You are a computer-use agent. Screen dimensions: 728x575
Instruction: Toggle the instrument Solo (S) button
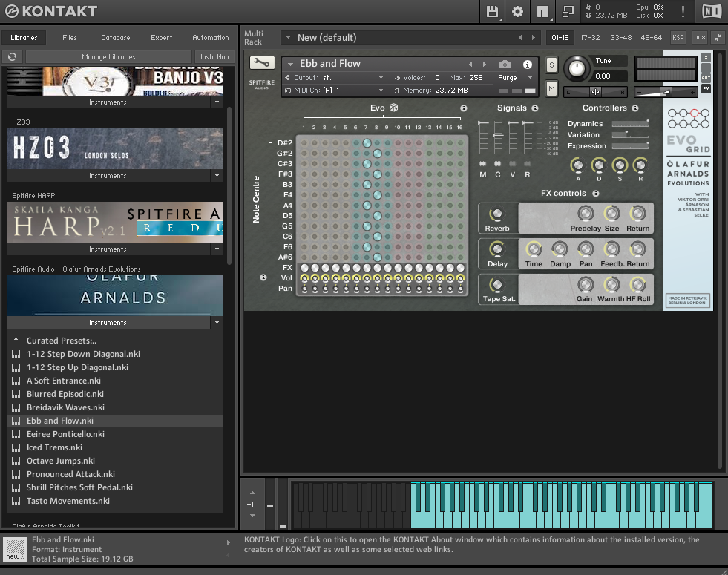click(x=551, y=65)
